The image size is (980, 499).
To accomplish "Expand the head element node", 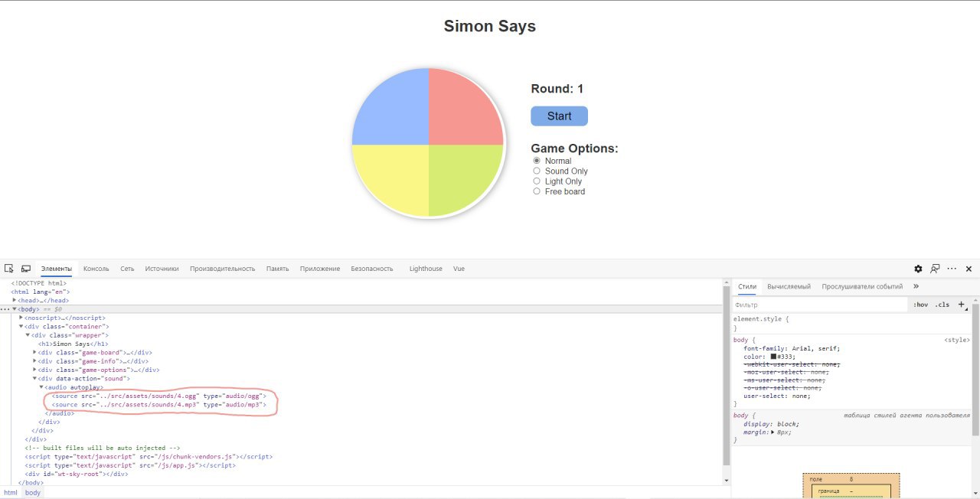I will pos(15,300).
